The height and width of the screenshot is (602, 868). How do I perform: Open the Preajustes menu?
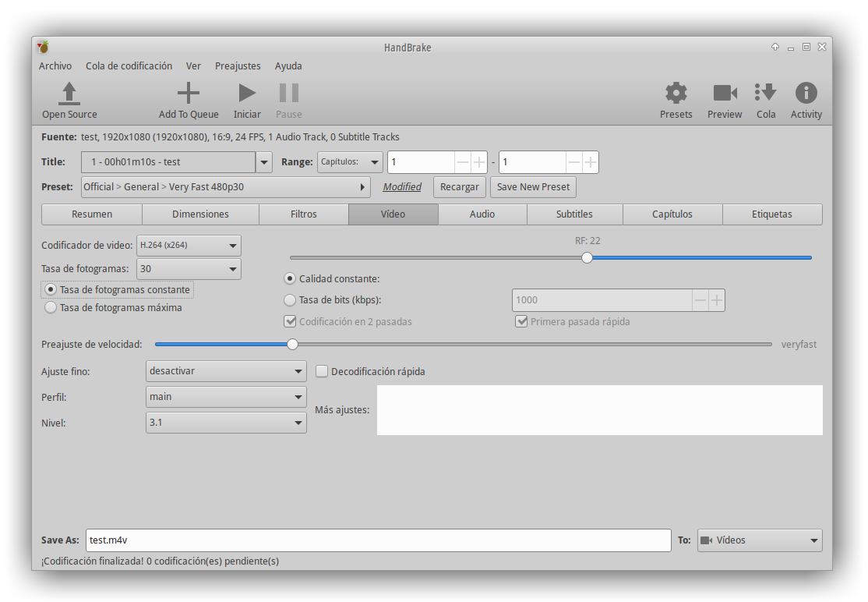point(238,66)
